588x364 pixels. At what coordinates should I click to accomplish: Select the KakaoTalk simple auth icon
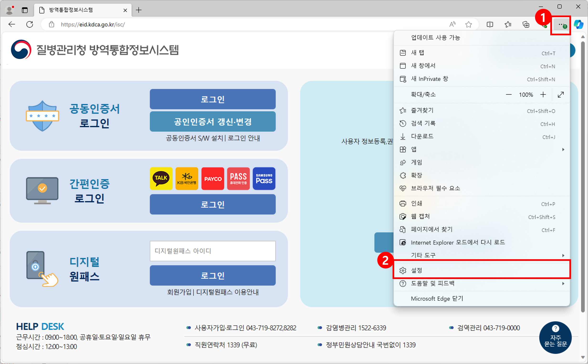click(x=161, y=179)
